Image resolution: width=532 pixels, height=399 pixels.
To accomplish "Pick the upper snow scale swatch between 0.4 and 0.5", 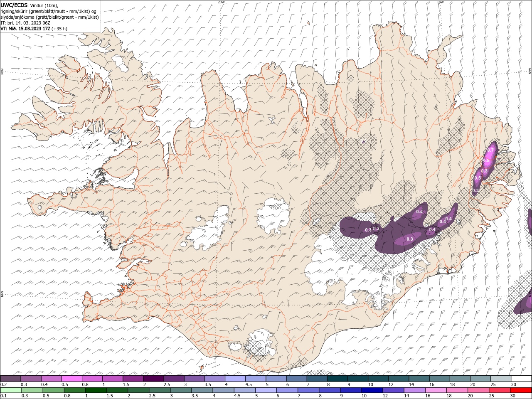I will 52,379.
